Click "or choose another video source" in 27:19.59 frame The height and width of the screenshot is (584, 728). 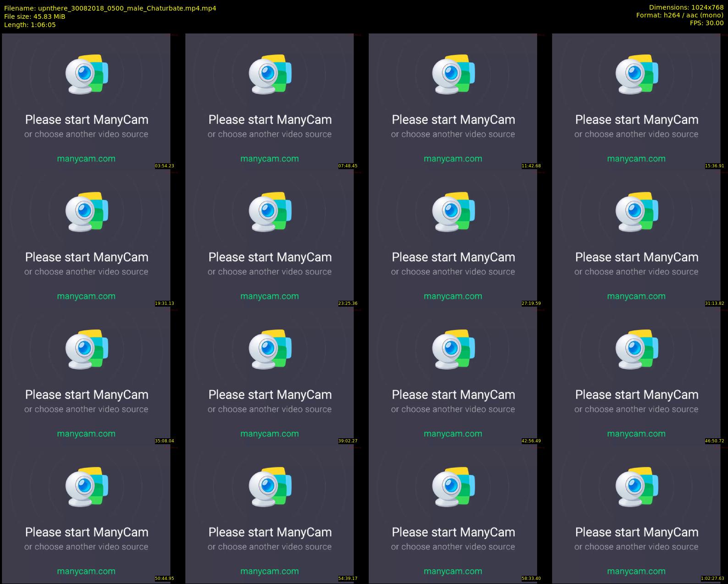(x=453, y=272)
